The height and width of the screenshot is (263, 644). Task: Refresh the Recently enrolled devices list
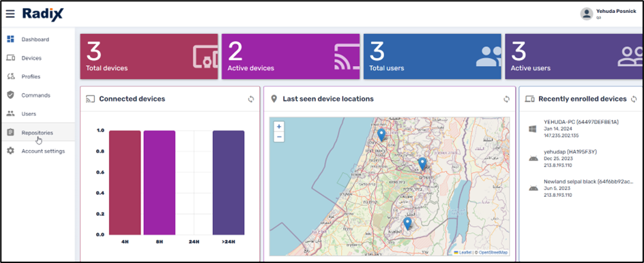pos(634,99)
